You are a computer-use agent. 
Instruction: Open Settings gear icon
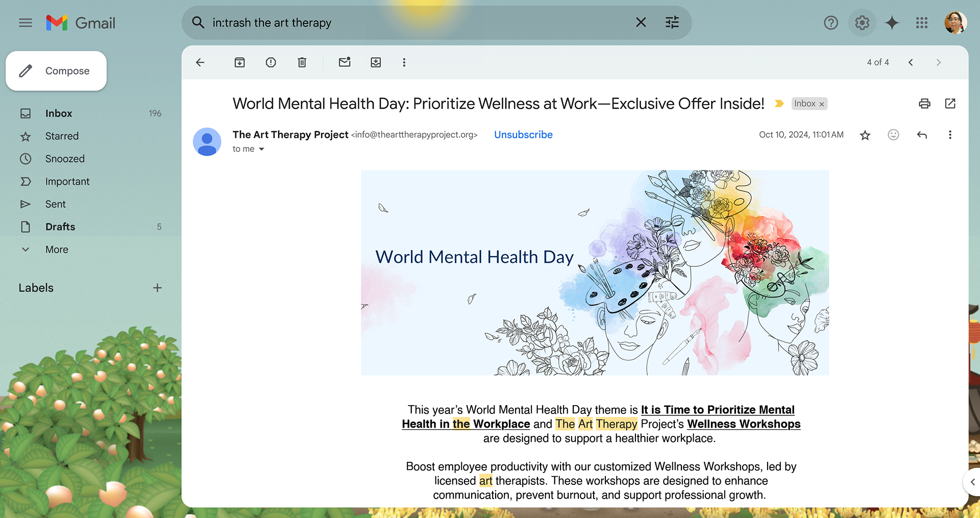coord(862,23)
